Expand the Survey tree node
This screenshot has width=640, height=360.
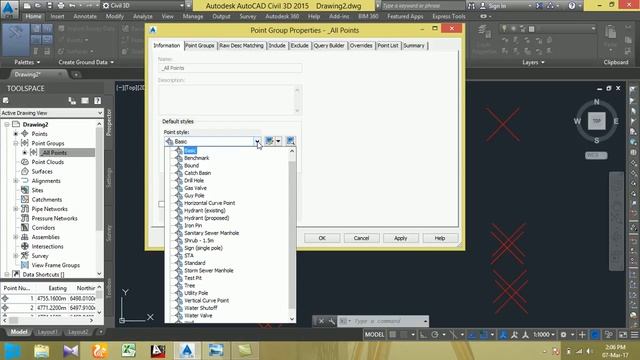pyautogui.click(x=16, y=256)
